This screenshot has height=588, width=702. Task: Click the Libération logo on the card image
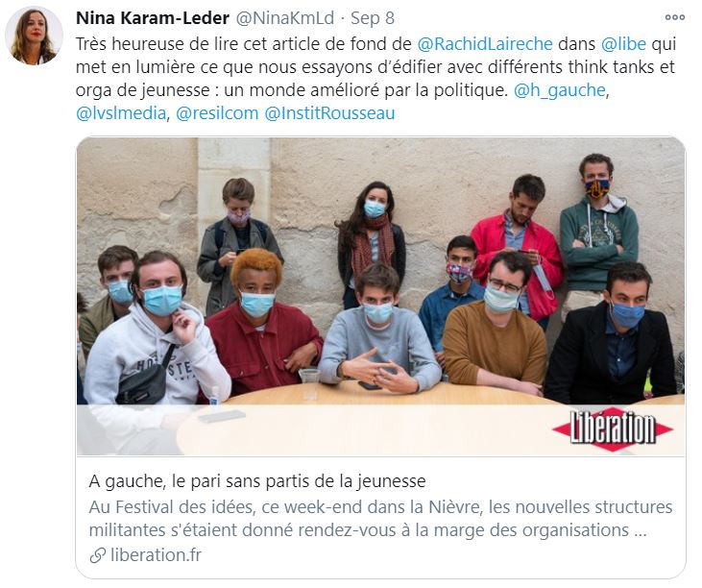coord(613,429)
